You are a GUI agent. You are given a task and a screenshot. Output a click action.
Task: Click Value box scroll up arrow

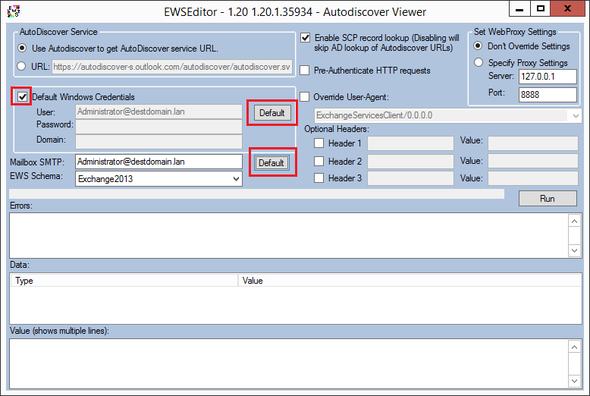pyautogui.click(x=575, y=347)
